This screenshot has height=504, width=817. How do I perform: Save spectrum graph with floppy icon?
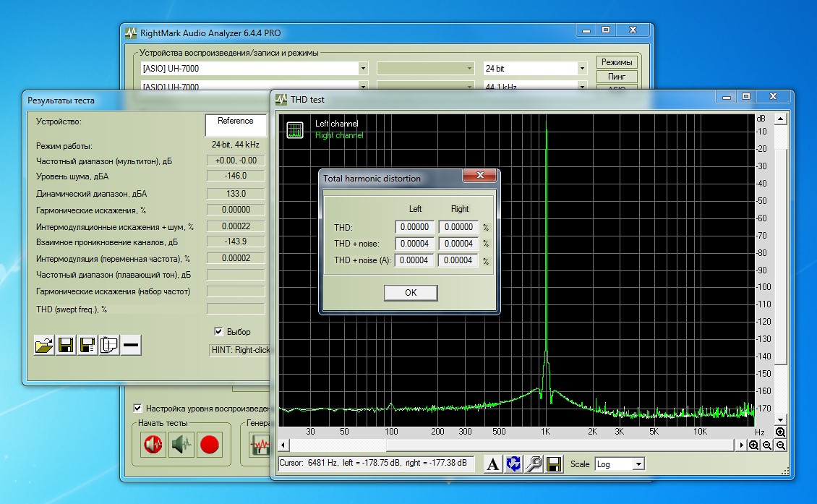click(554, 464)
